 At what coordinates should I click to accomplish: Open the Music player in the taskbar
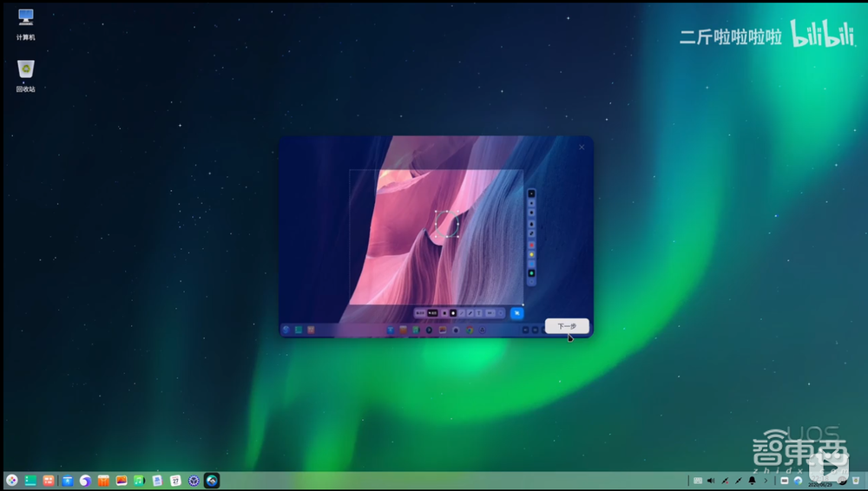(139, 480)
